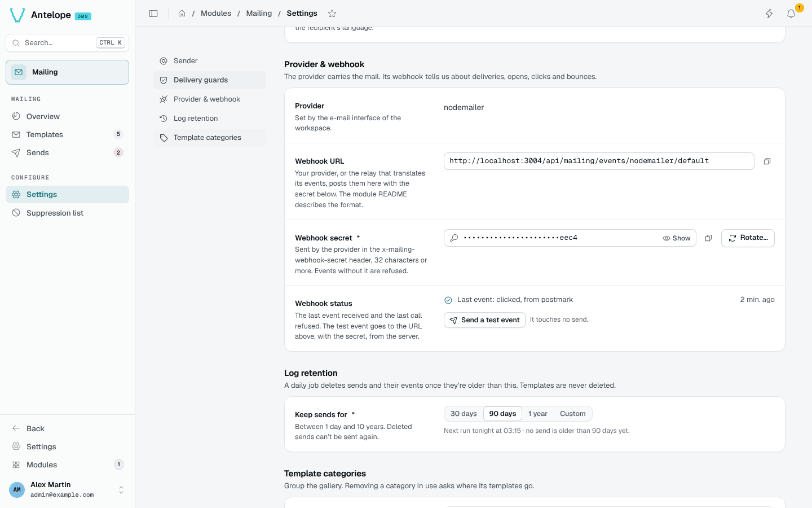Jump to Template categories section
This screenshot has height=508, width=812.
(x=210, y=138)
